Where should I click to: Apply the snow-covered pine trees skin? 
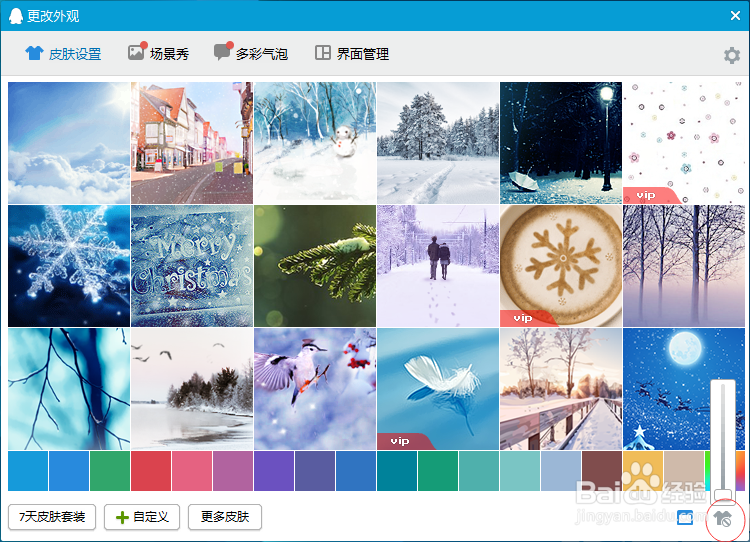tap(438, 143)
